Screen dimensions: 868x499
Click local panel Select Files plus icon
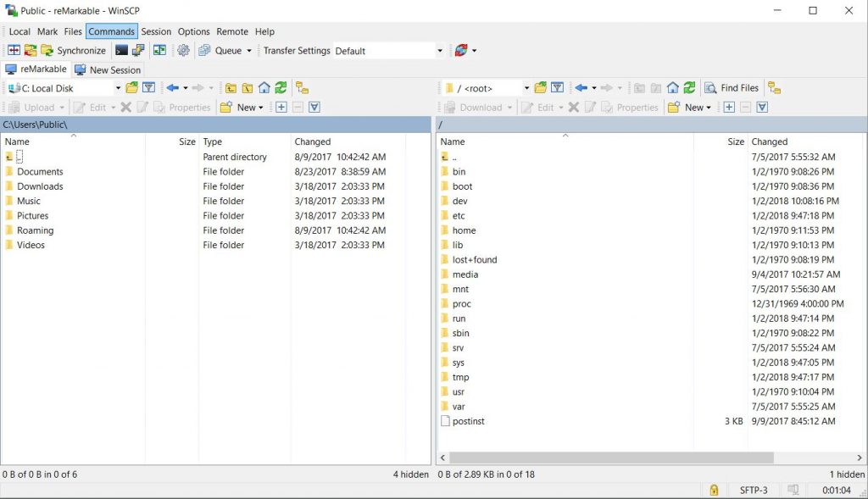coord(281,108)
